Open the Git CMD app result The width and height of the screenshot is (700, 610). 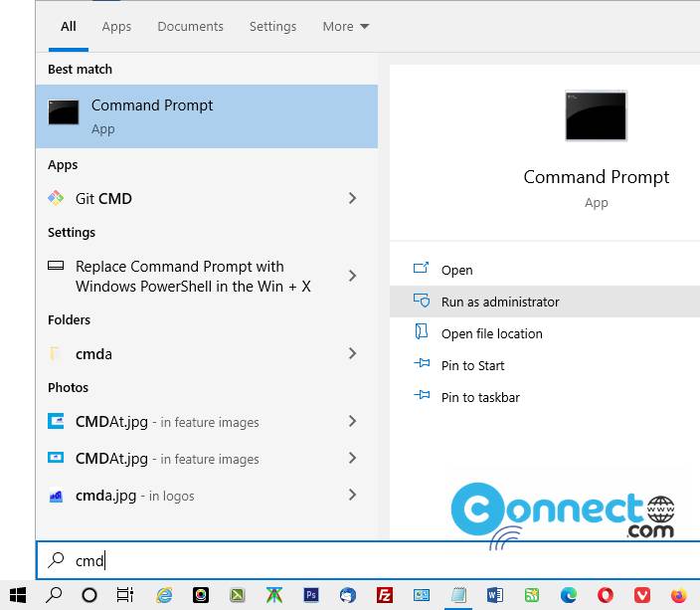pos(207,198)
